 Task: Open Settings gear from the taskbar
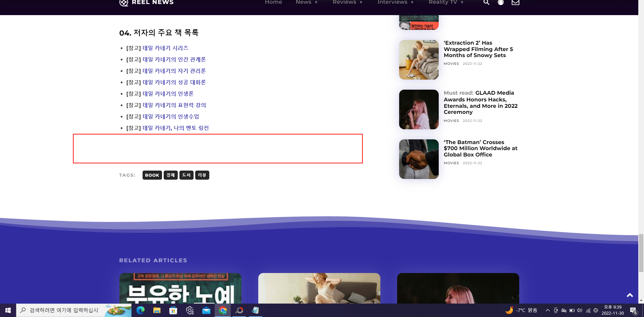pyautogui.click(x=190, y=310)
